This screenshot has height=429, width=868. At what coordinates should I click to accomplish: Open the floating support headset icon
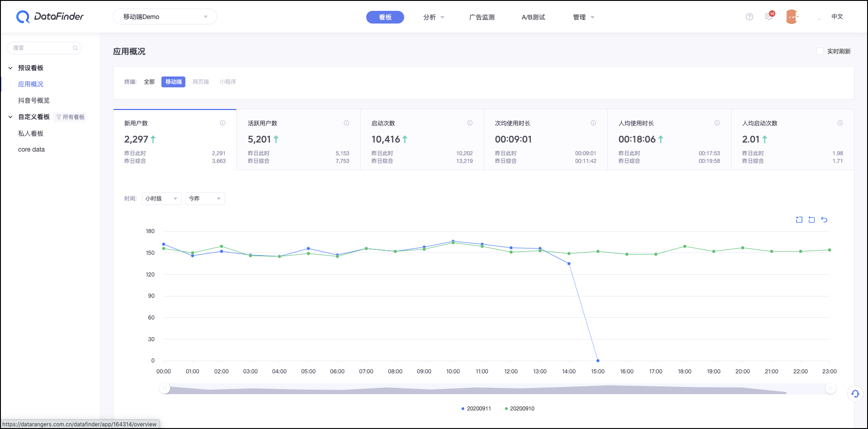click(x=855, y=394)
